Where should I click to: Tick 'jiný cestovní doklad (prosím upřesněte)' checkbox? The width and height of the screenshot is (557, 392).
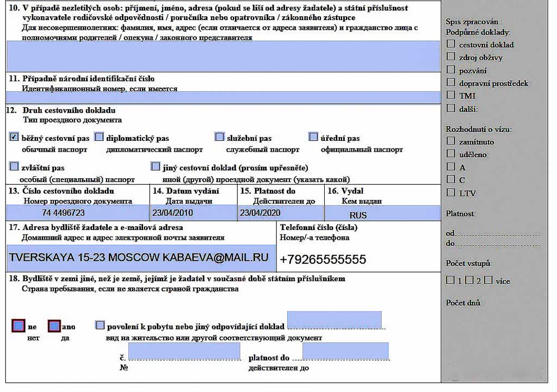click(x=155, y=166)
